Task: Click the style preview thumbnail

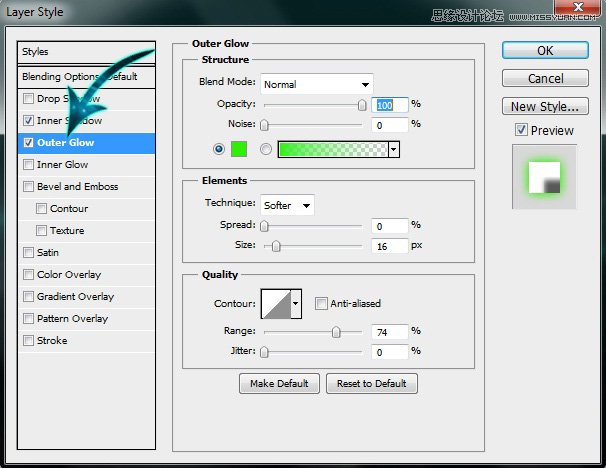Action: click(x=544, y=177)
